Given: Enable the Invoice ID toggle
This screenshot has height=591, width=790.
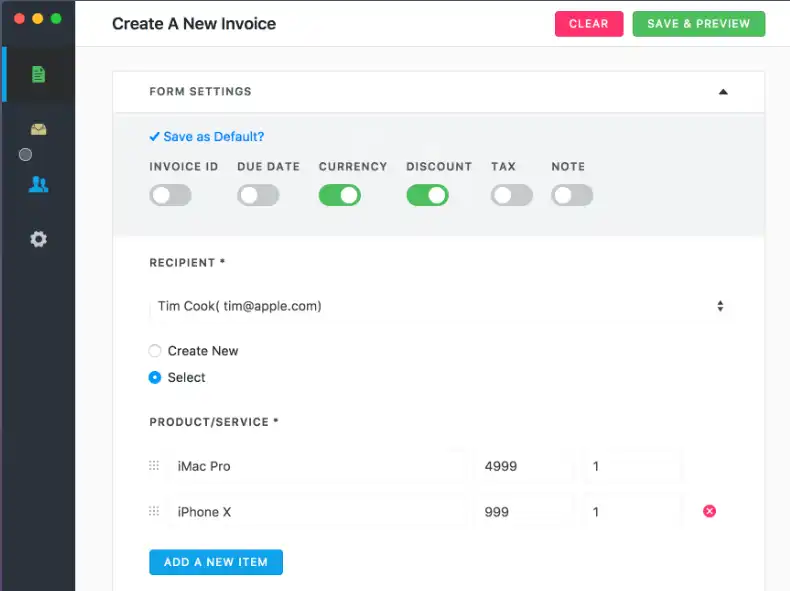Looking at the screenshot, I should coord(170,195).
